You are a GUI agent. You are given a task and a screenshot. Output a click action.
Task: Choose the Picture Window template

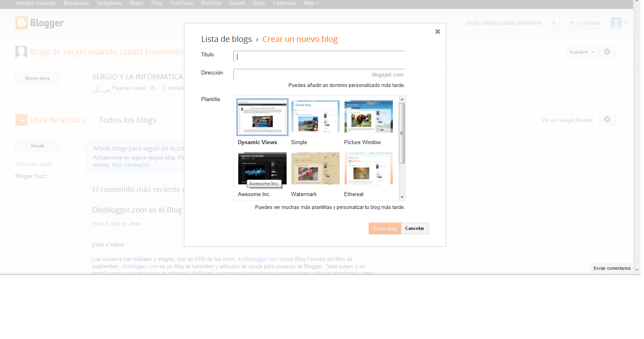coord(368,116)
